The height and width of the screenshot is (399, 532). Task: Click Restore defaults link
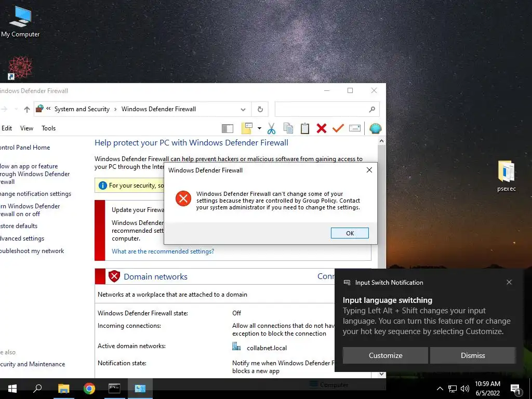tap(19, 226)
